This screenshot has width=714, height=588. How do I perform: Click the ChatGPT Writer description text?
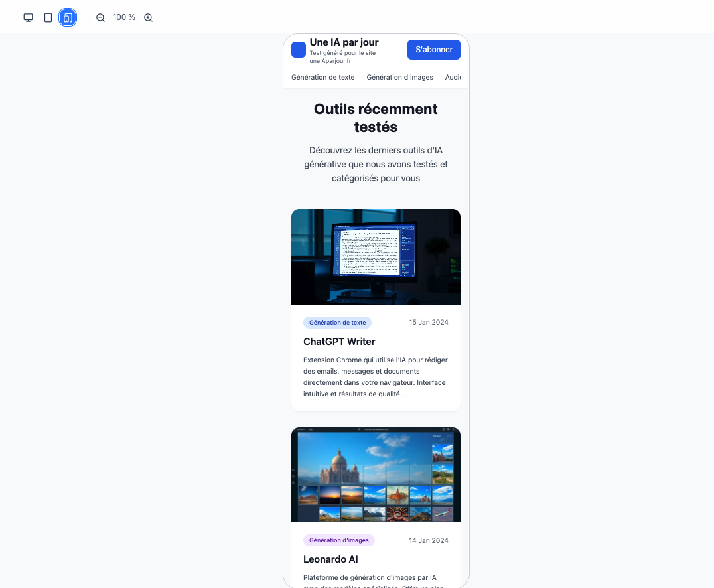click(x=376, y=377)
